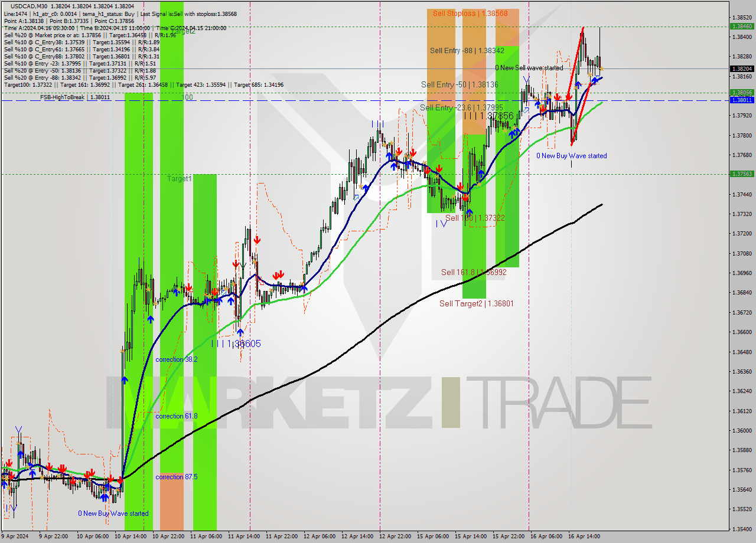Click the '9 Apr 2024' date on time axis
Image resolution: width=756 pixels, height=543 pixels.
16,537
